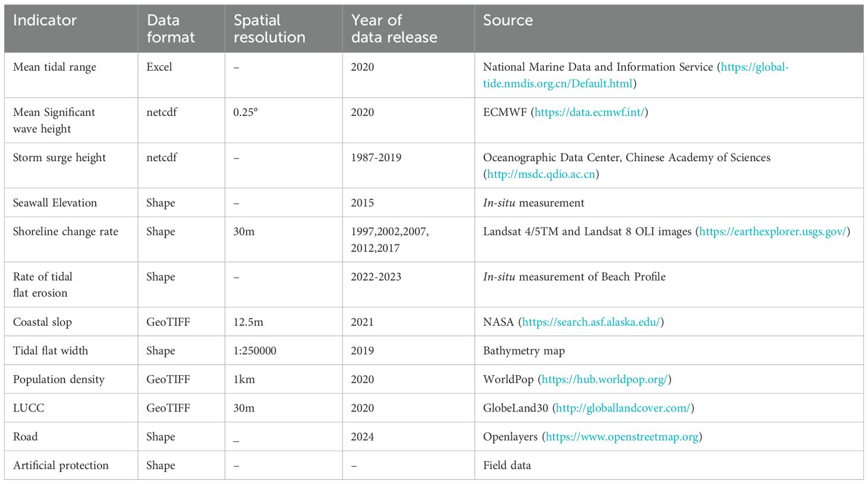This screenshot has height=484, width=868.
Task: Click Seawall Elevation's In-situ measurement source
Action: (533, 203)
